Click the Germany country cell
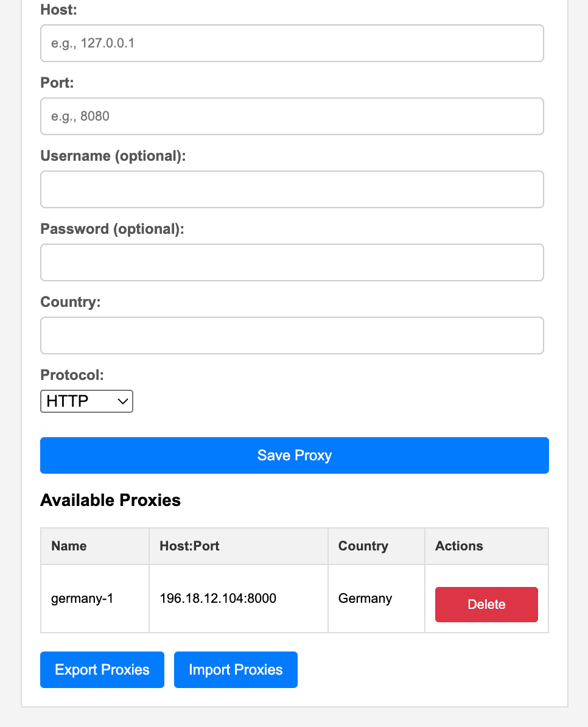 click(x=365, y=599)
